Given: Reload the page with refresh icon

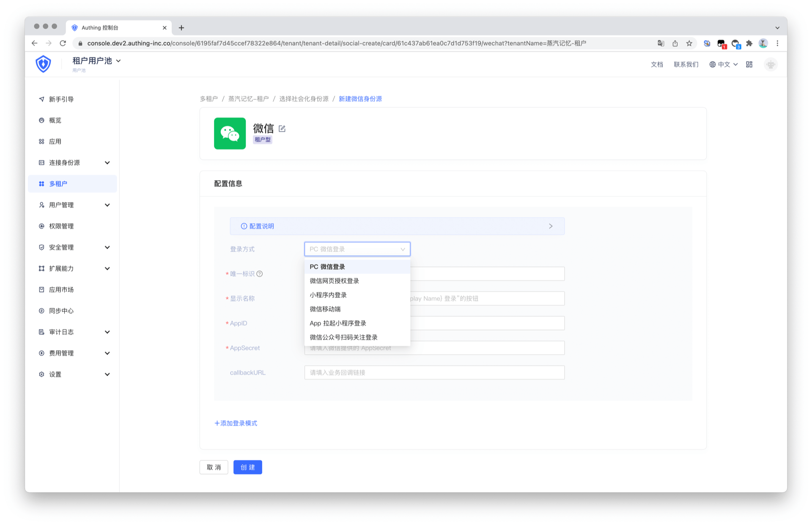Looking at the screenshot, I should (x=63, y=43).
